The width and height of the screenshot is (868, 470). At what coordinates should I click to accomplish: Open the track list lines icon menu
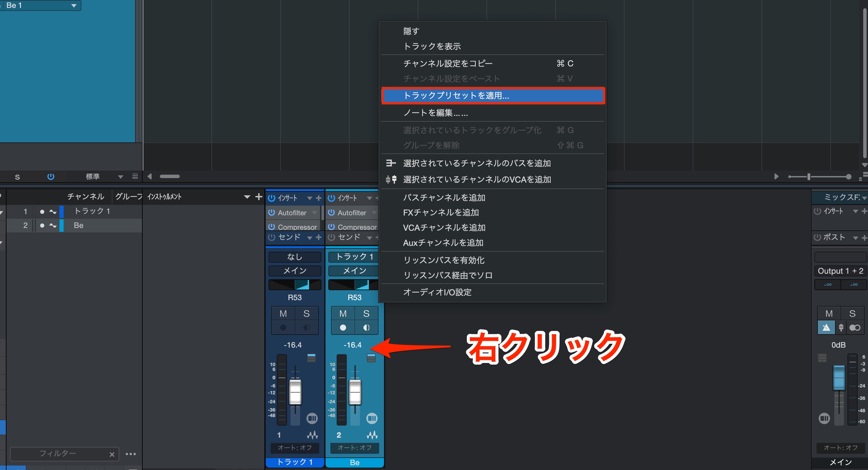(x=135, y=176)
